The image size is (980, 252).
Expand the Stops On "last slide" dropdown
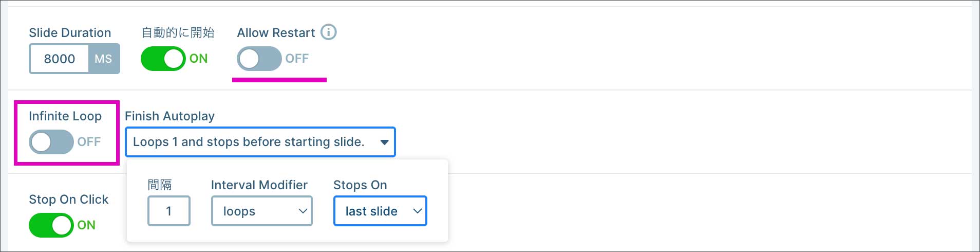coord(380,211)
